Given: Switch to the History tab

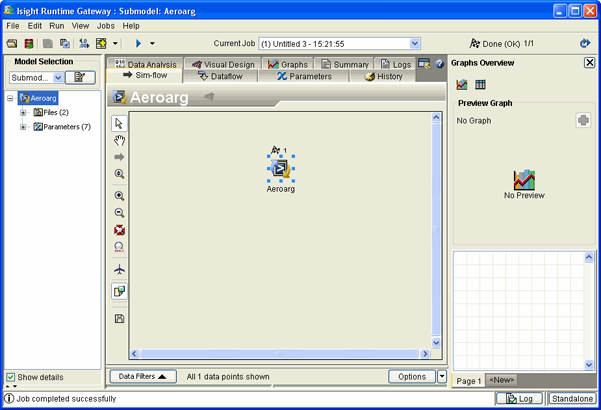Looking at the screenshot, I should tap(383, 76).
